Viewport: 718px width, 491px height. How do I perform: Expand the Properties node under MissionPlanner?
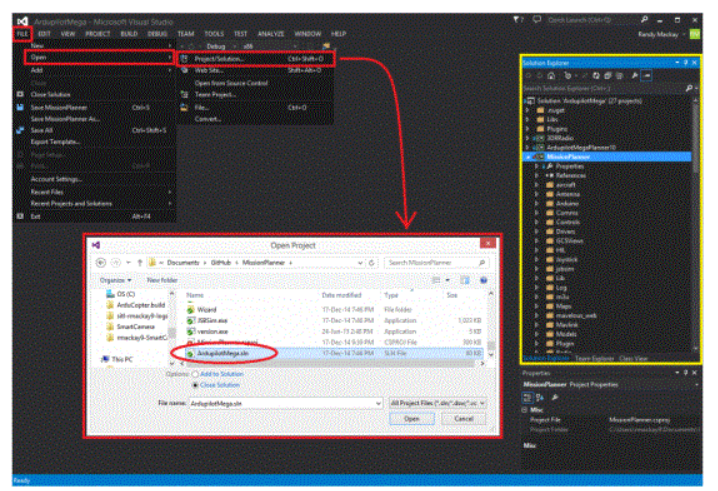(x=537, y=166)
